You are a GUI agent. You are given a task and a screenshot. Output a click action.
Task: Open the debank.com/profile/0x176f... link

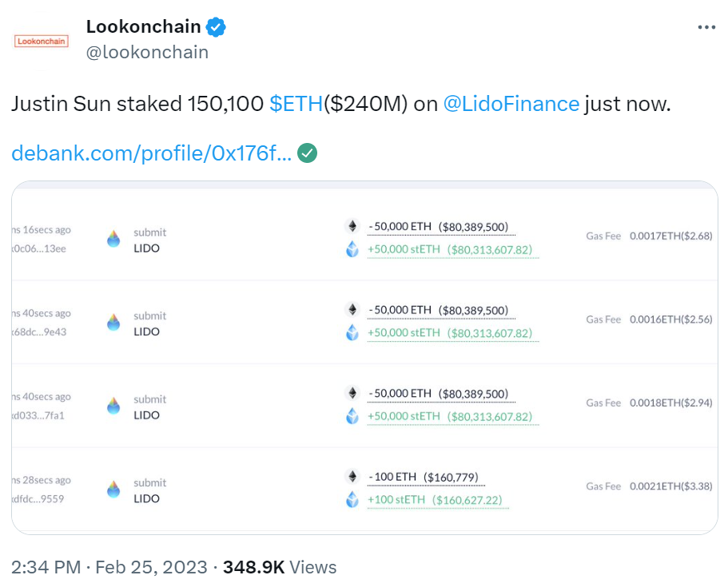coord(151,153)
